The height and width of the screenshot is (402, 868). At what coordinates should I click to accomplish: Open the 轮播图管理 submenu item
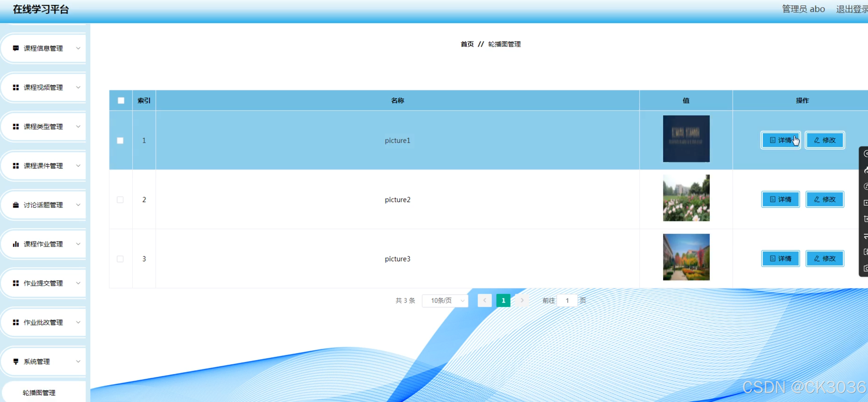(39, 393)
